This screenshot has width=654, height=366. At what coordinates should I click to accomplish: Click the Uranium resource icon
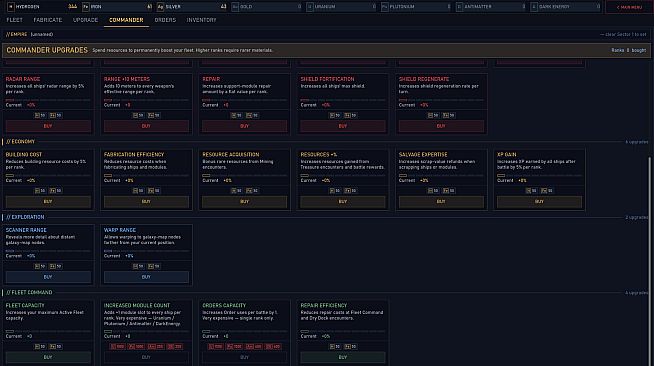(x=310, y=7)
